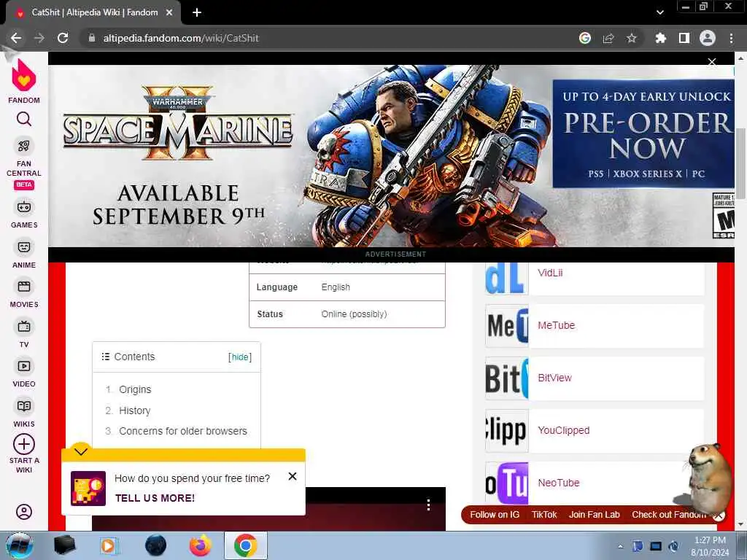Click the Start a Wiki plus icon
Viewport: 747px width, 560px height.
tap(24, 444)
